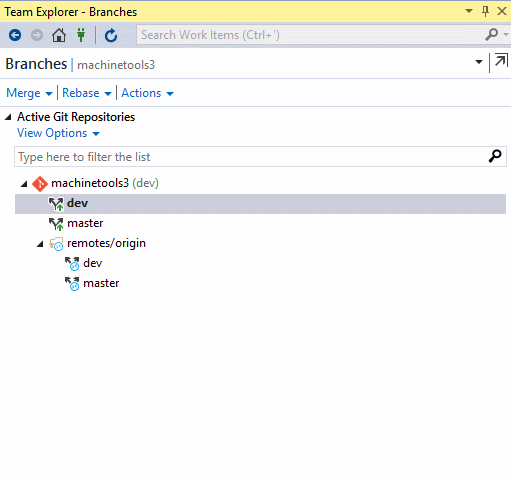Click the remote dev branch icon

(x=72, y=264)
